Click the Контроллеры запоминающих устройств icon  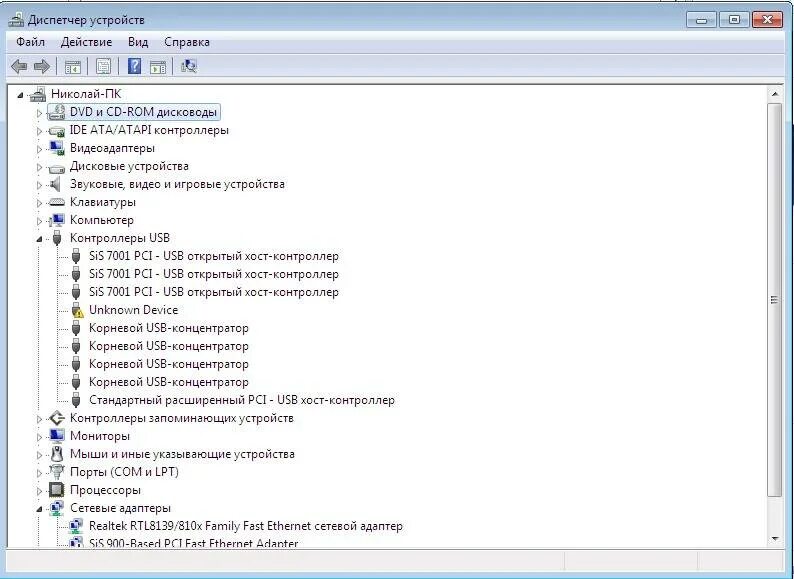(57, 418)
